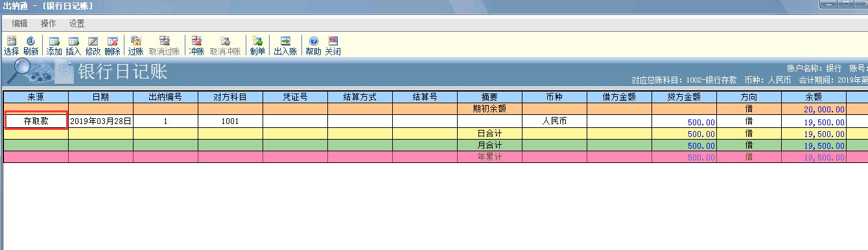The height and width of the screenshot is (250, 868).
Task: Open the 操作 menu
Action: [x=49, y=23]
